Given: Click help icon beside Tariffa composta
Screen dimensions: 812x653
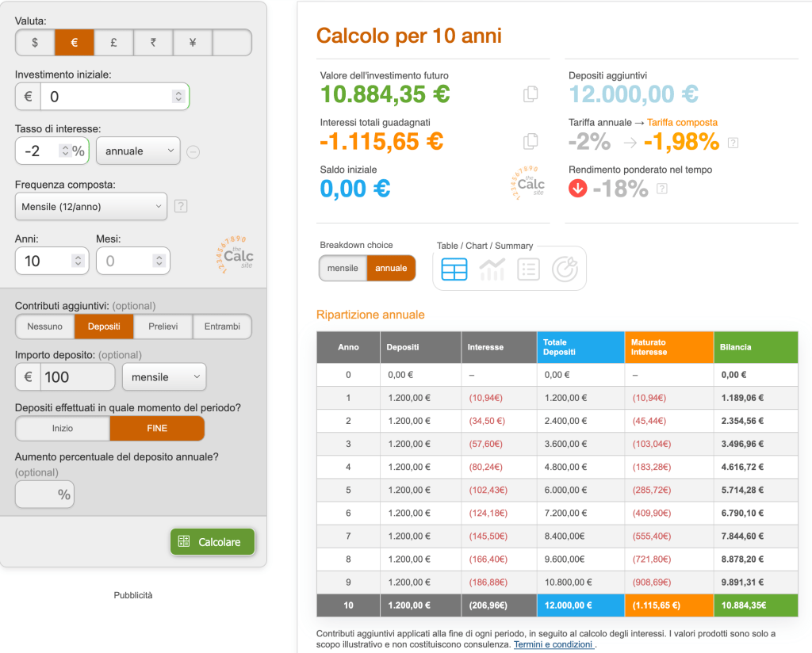Looking at the screenshot, I should (733, 143).
